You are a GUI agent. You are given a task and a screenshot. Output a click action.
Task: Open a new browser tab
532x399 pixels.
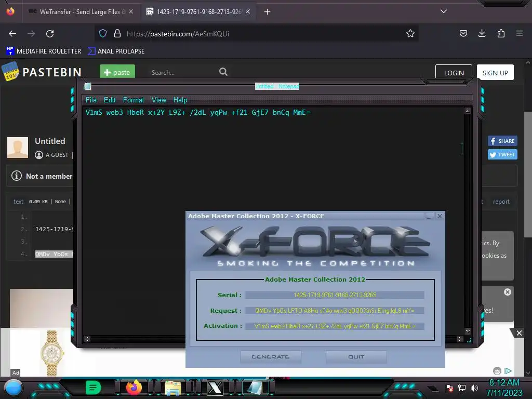point(268,12)
